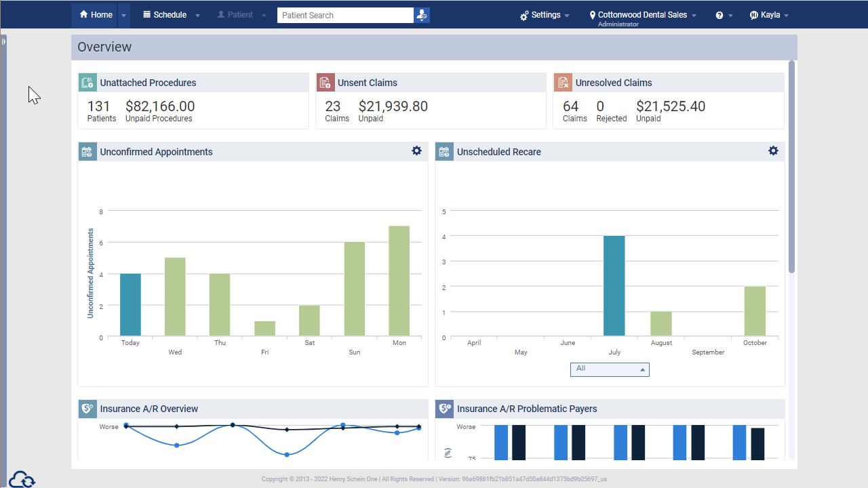Open the Home dropdown arrow

pyautogui.click(x=123, y=15)
